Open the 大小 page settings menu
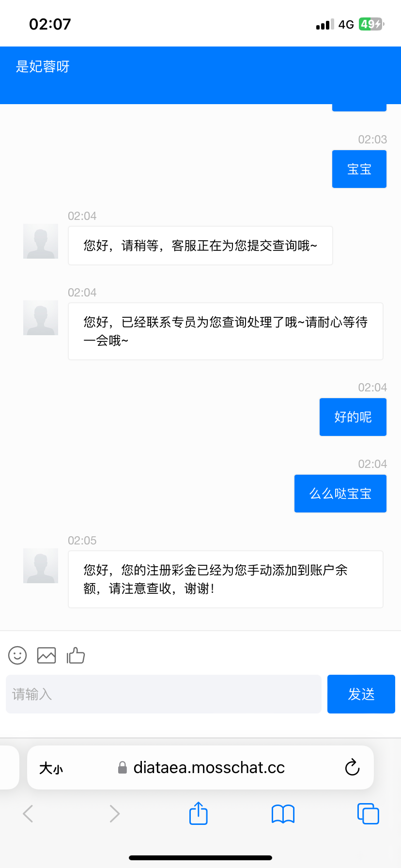401x868 pixels. click(51, 768)
